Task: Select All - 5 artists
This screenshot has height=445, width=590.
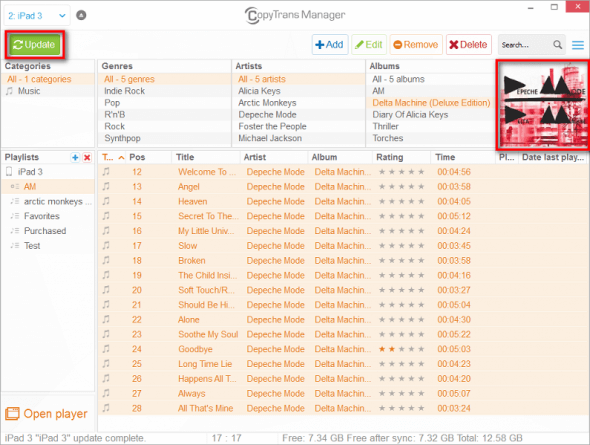Action: pos(298,79)
